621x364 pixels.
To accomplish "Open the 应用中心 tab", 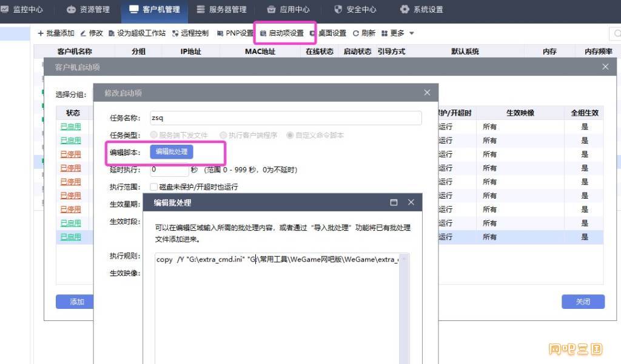I will [x=288, y=10].
